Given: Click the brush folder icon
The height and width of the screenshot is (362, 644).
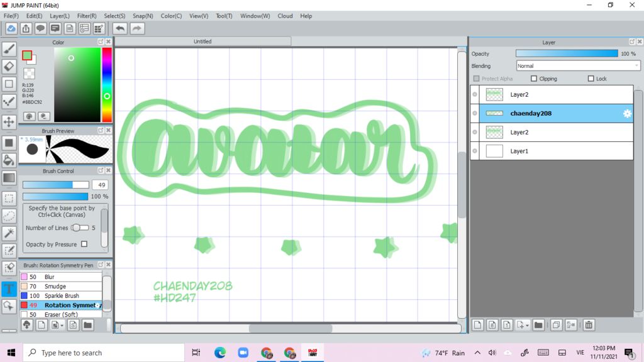Looking at the screenshot, I should pos(87,325).
